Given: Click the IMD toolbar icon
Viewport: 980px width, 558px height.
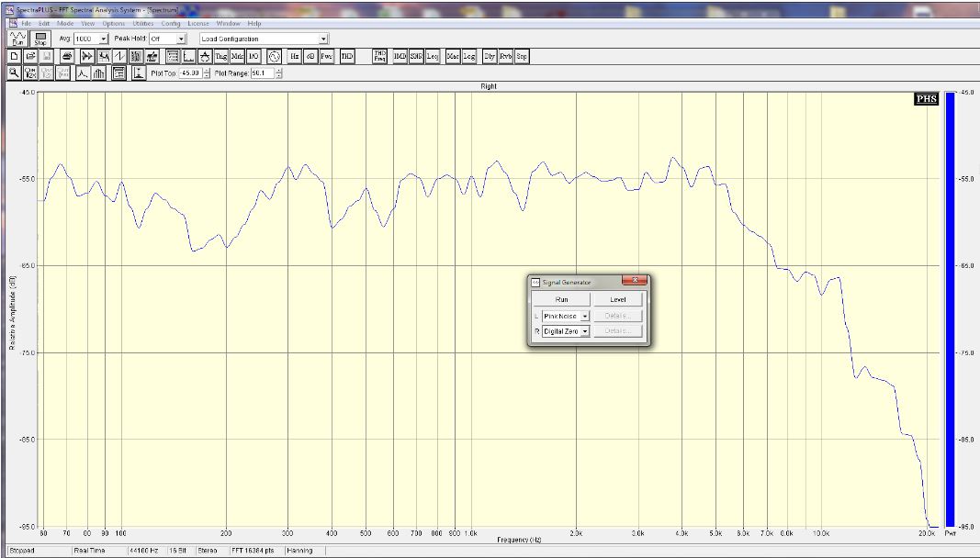Looking at the screenshot, I should click(400, 56).
